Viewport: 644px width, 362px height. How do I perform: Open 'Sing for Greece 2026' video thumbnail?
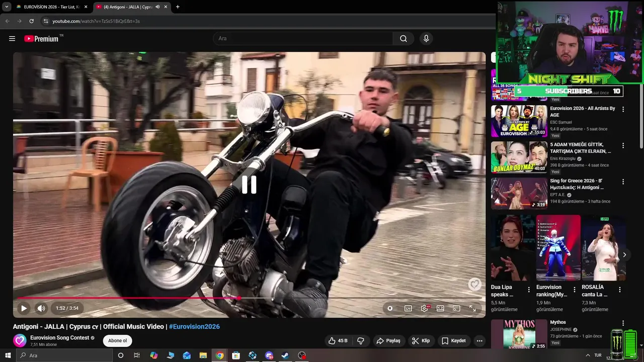click(x=519, y=194)
